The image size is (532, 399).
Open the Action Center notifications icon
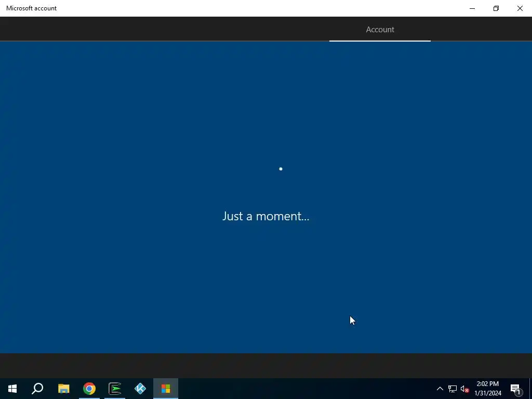[x=515, y=389]
